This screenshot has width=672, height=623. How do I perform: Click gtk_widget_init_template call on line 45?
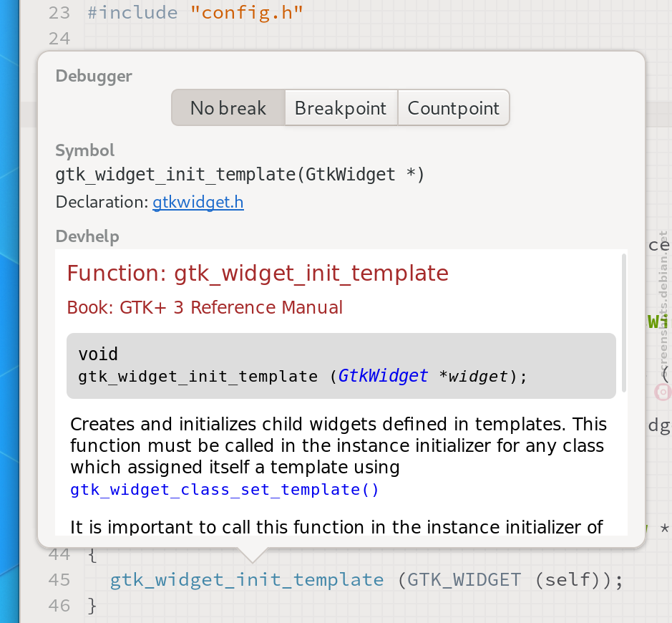tap(247, 580)
